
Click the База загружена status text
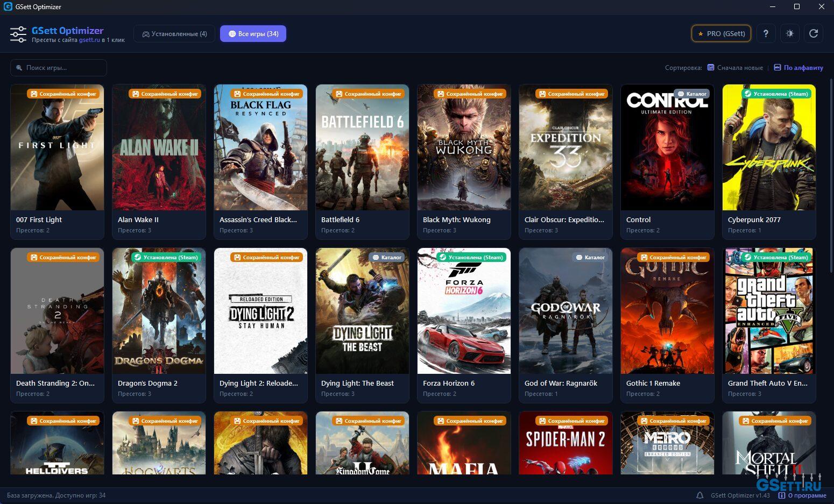tap(56, 495)
